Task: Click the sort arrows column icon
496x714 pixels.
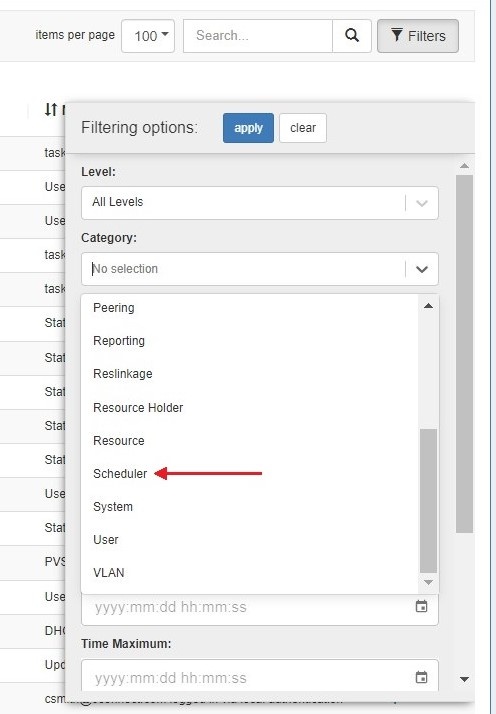Action: coord(51,109)
